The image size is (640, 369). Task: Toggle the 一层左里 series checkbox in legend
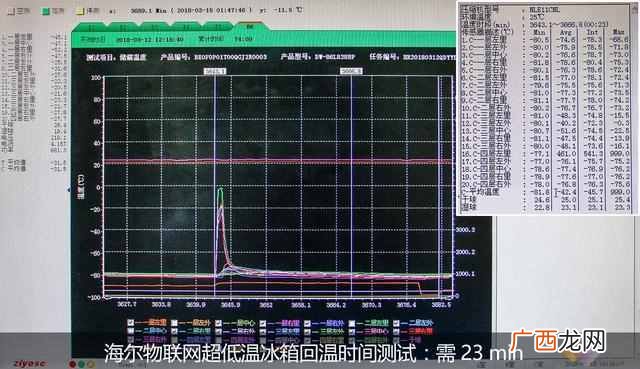pyautogui.click(x=131, y=322)
